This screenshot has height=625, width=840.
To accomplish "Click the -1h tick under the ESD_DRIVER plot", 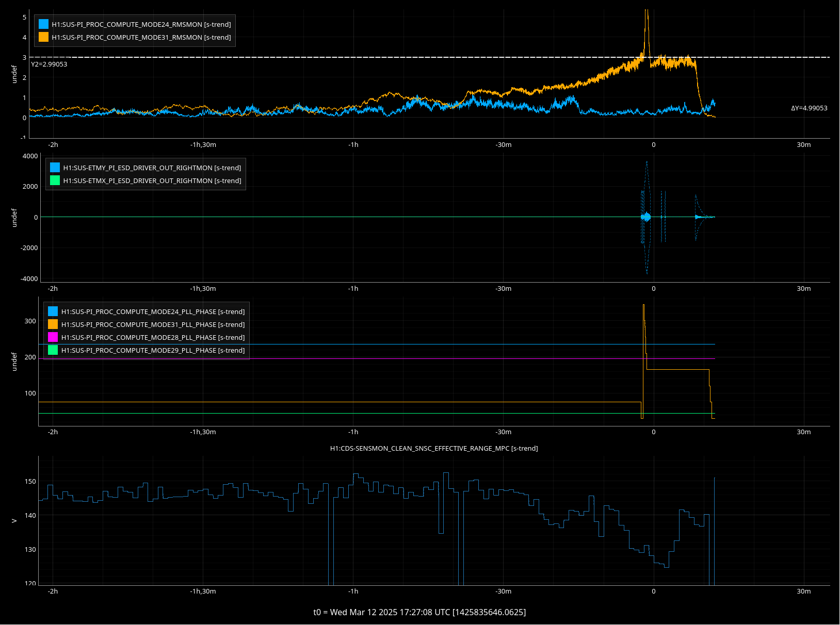I will click(x=353, y=289).
